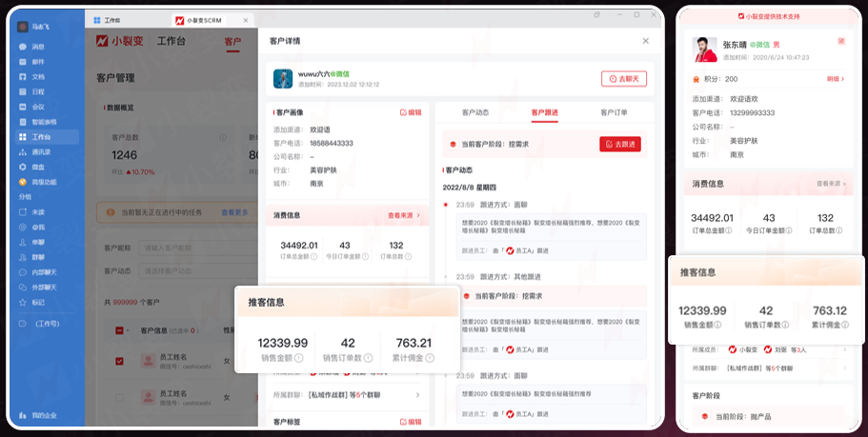Open 通讯录 contacts in sidebar
Image resolution: width=868 pixels, height=437 pixels.
(40, 151)
